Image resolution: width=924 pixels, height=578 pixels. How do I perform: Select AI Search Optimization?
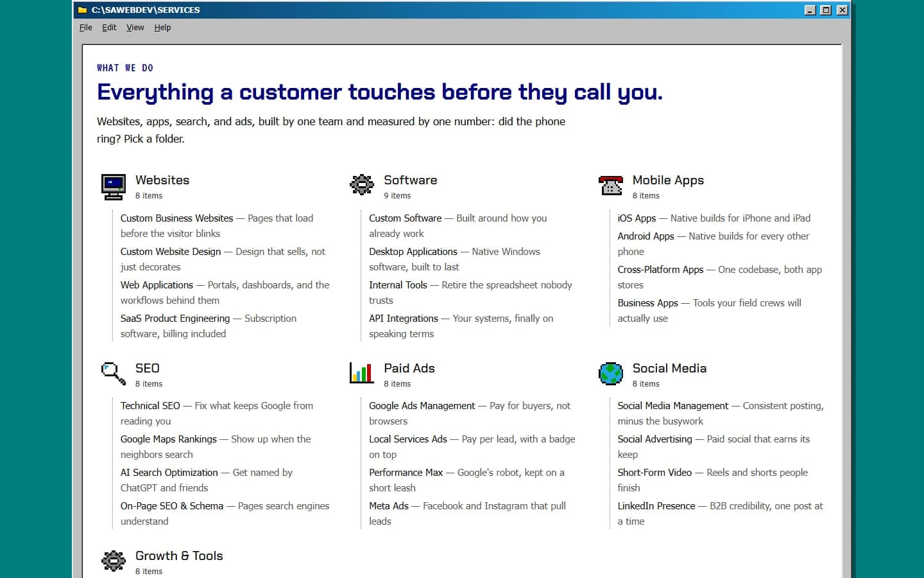169,473
